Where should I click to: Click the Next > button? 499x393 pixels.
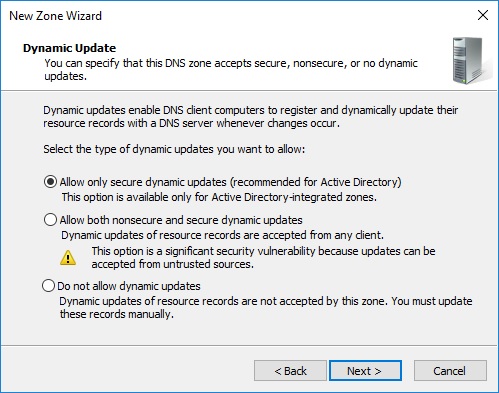(x=365, y=370)
